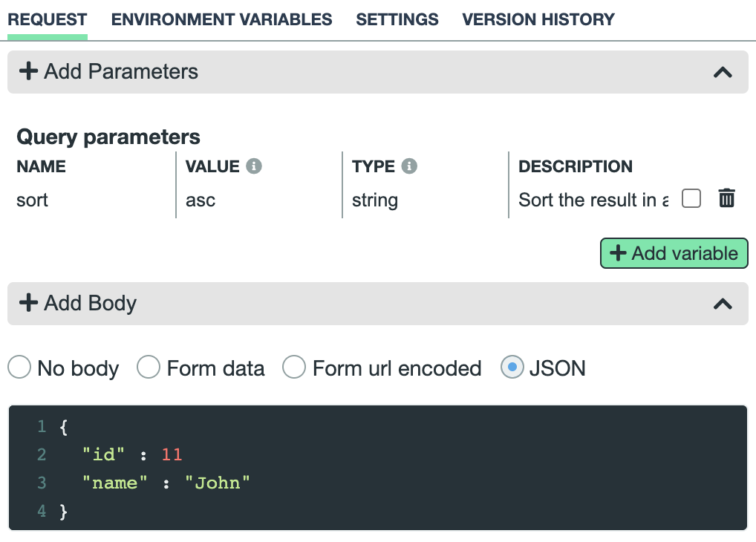Click the sort parameter name field
Viewport: 756px width, 542px height.
[89, 199]
